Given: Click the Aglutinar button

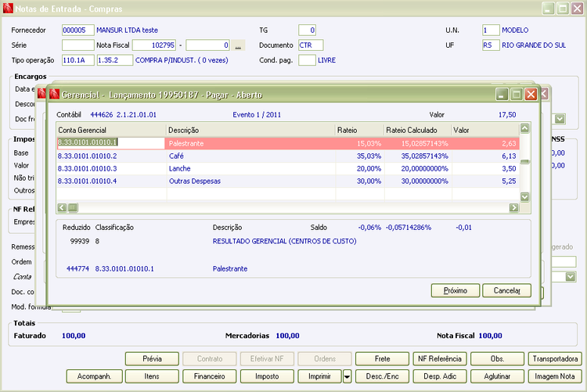Looking at the screenshot, I should [x=497, y=376].
